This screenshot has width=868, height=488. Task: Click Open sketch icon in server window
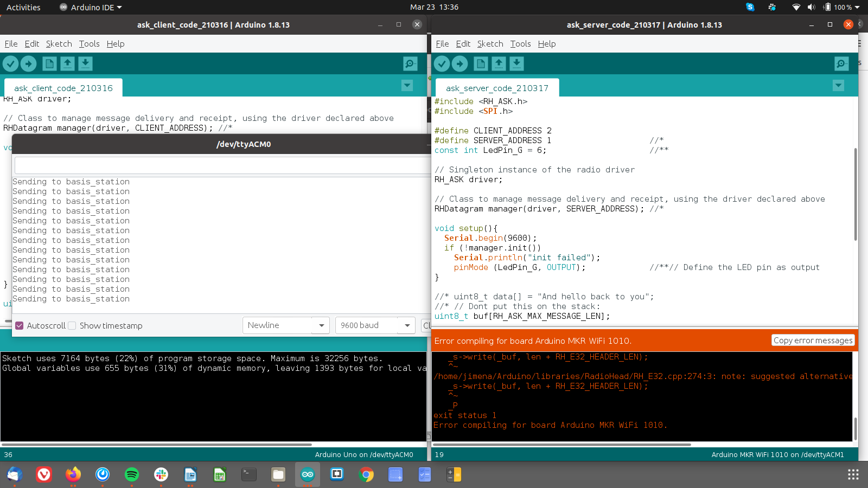(x=499, y=64)
